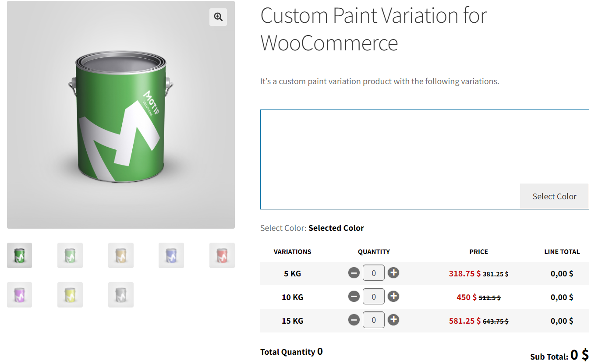Click minus icon for 10 KG row
Viewport: 591px width, 364px height.
pos(354,297)
